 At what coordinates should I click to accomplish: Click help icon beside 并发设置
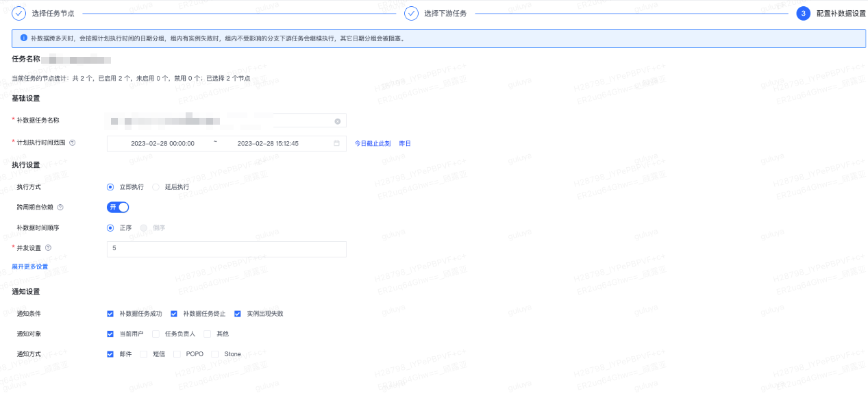point(48,248)
